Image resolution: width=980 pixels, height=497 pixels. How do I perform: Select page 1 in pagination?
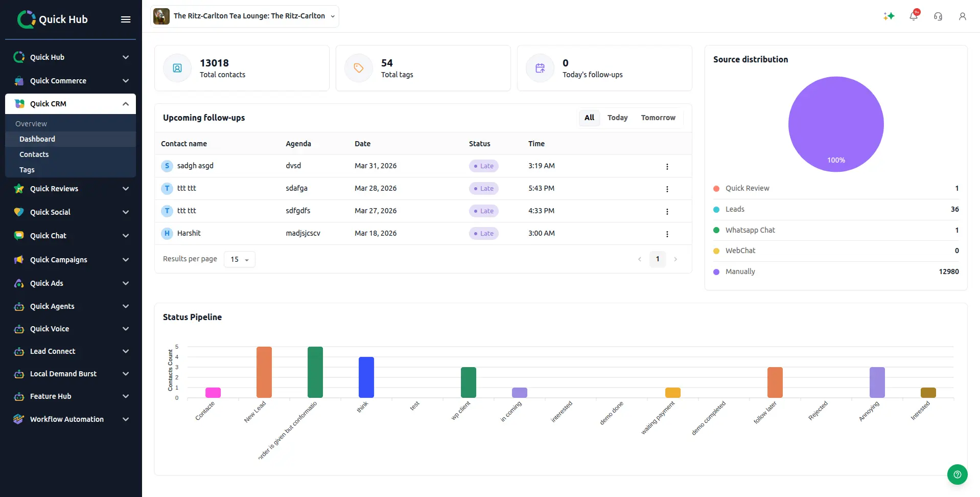click(658, 259)
